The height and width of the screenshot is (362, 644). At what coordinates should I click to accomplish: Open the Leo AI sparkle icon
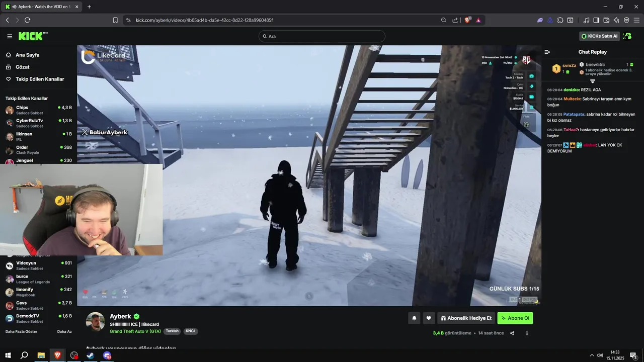pos(616,20)
